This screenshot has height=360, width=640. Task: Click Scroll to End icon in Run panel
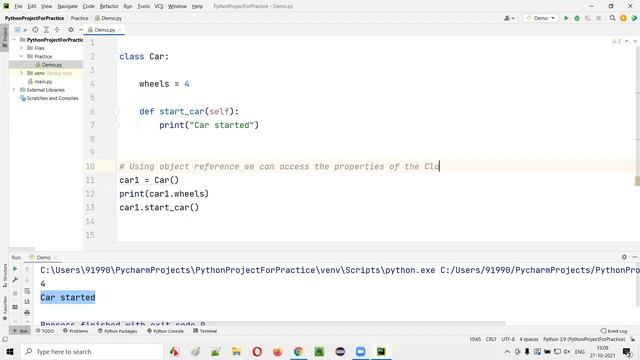click(27, 301)
